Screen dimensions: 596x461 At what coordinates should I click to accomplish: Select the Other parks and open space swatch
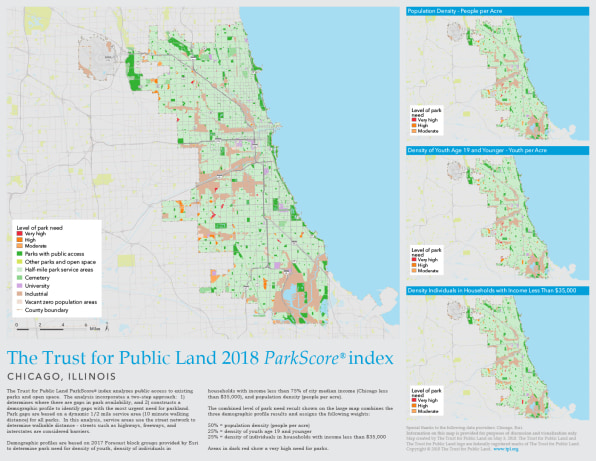pyautogui.click(x=19, y=262)
